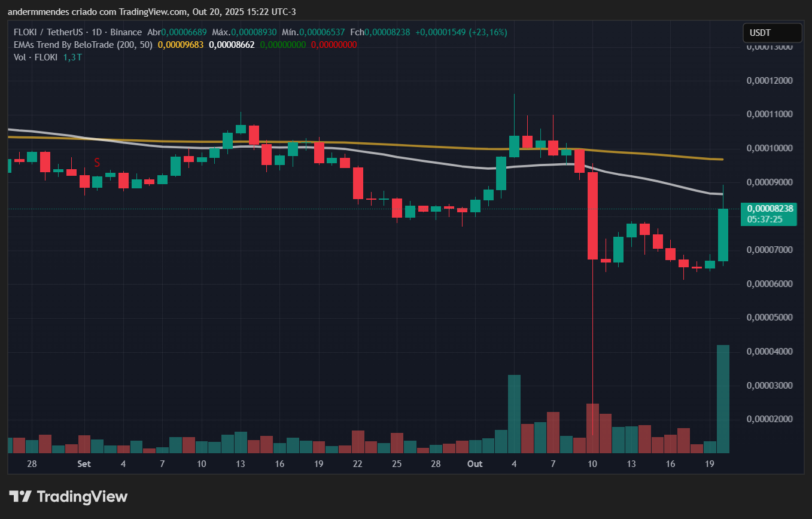Click the 'Out' month label on time axis
The width and height of the screenshot is (812, 519).
coord(475,464)
